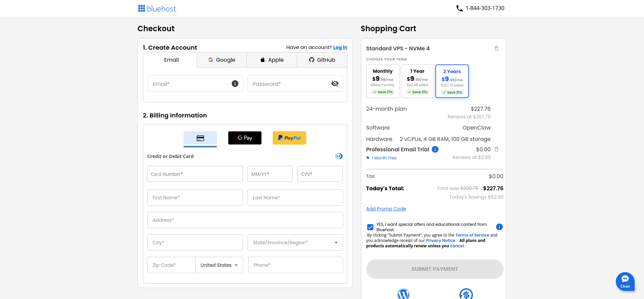Viewport: 644px width, 299px height.
Task: Select the Monthly term option
Action: (x=383, y=81)
